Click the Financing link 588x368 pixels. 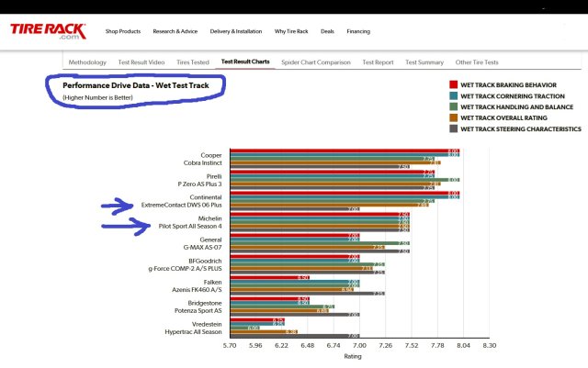358,31
